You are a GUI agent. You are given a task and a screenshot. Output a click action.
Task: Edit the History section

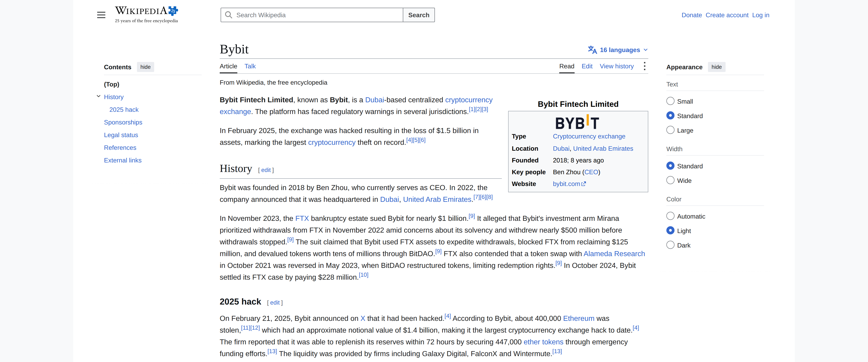[x=266, y=170]
